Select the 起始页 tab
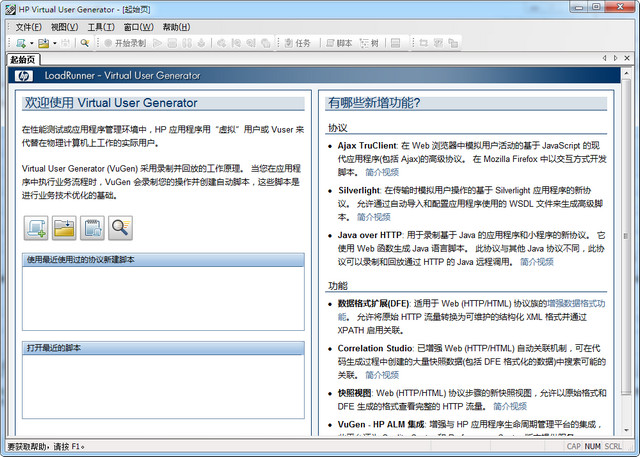The height and width of the screenshot is (457, 640). click(23, 60)
